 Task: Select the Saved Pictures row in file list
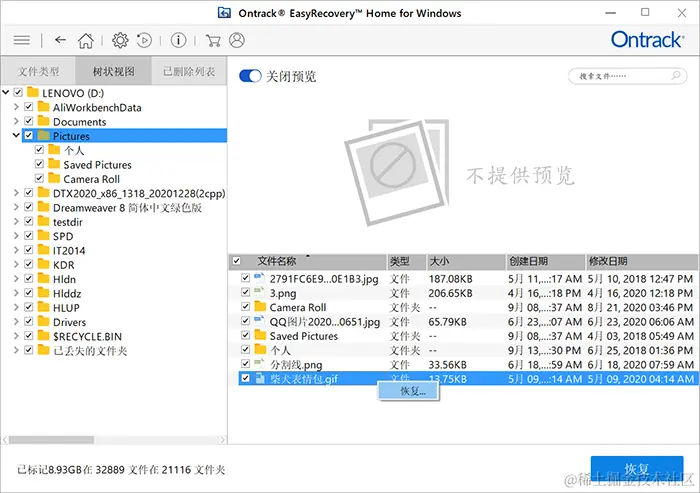pos(467,336)
